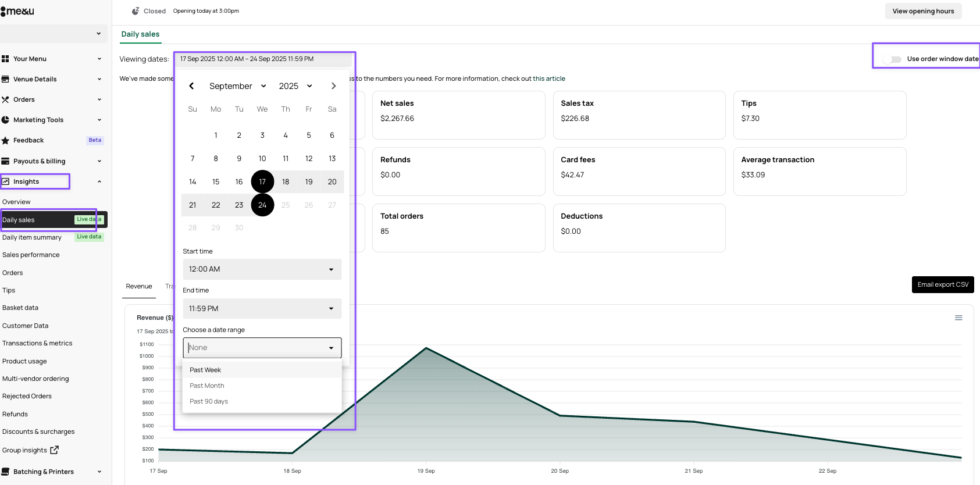This screenshot has width=980, height=485.
Task: Toggle the Use order window date switch
Action: point(892,59)
